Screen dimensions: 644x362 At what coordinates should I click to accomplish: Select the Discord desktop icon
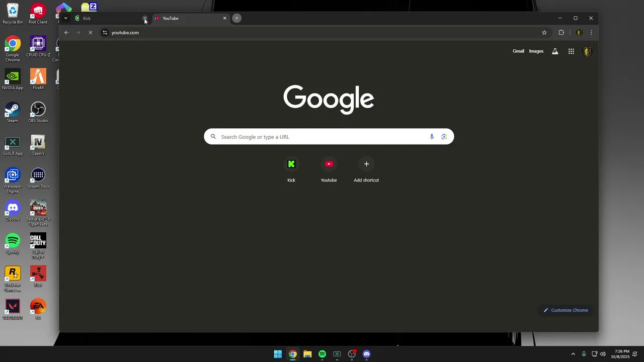pos(13,211)
